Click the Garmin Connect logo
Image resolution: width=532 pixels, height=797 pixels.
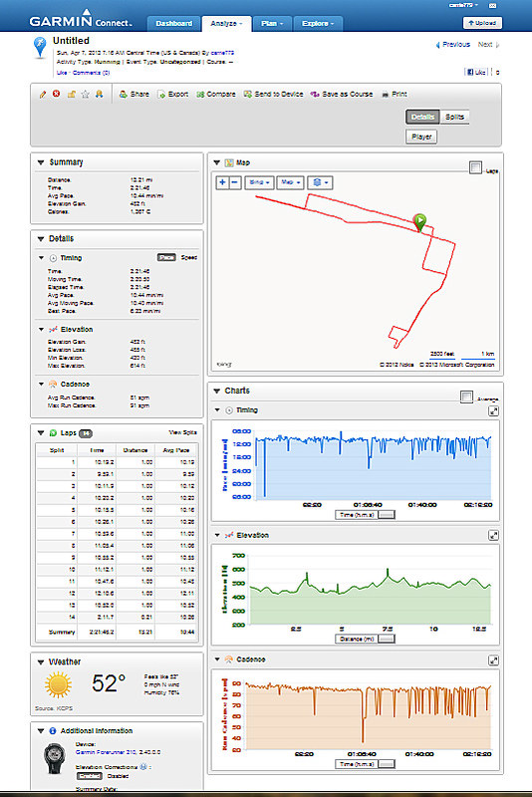click(81, 19)
